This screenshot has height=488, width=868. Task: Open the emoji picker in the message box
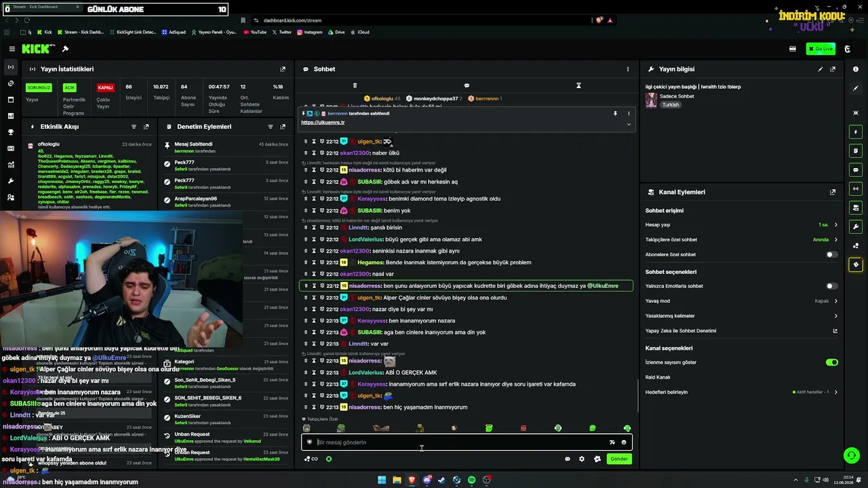[x=624, y=443]
